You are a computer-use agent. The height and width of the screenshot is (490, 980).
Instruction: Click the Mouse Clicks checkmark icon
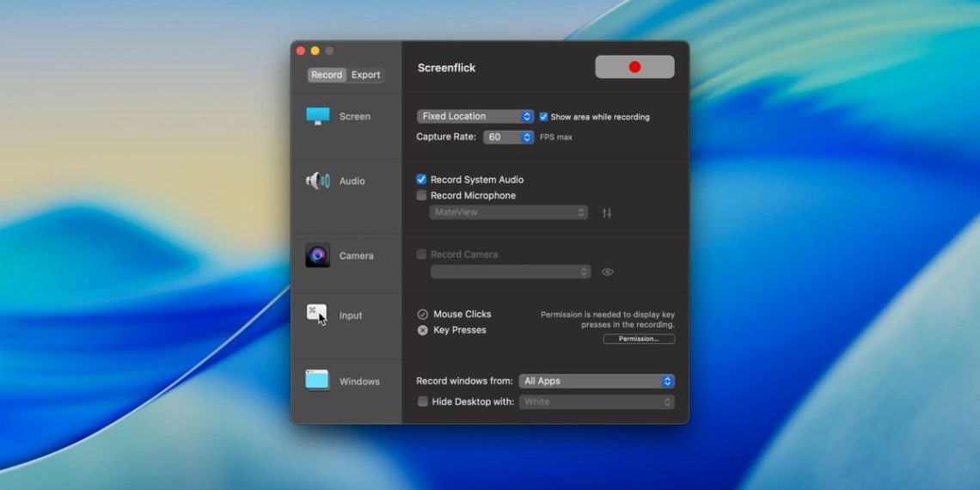pos(423,315)
